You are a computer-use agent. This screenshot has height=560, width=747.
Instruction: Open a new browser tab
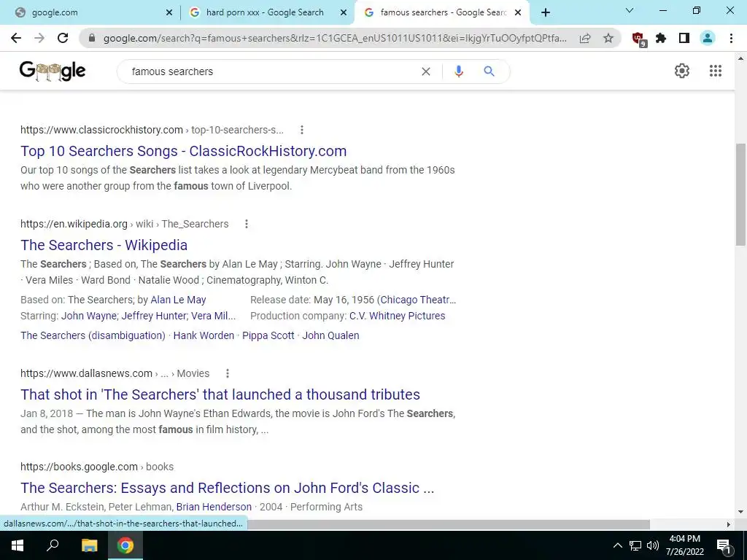[546, 12]
